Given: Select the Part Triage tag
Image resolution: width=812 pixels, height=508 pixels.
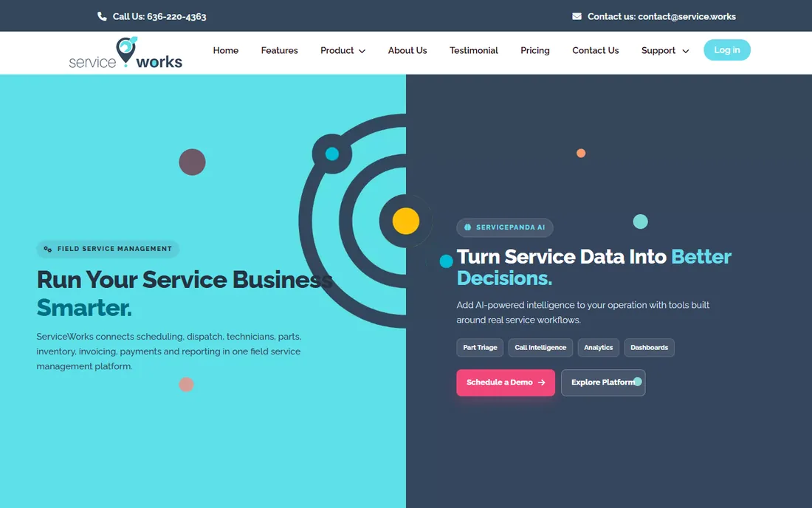Looking at the screenshot, I should point(480,348).
